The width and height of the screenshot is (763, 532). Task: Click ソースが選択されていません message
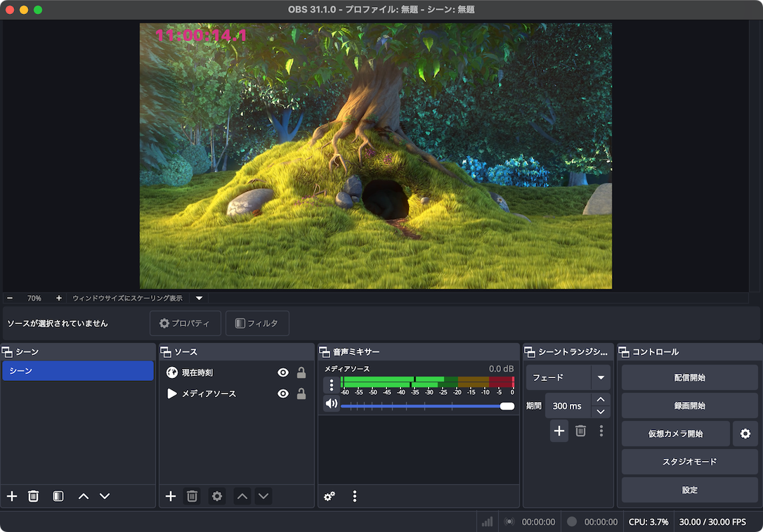click(x=58, y=323)
